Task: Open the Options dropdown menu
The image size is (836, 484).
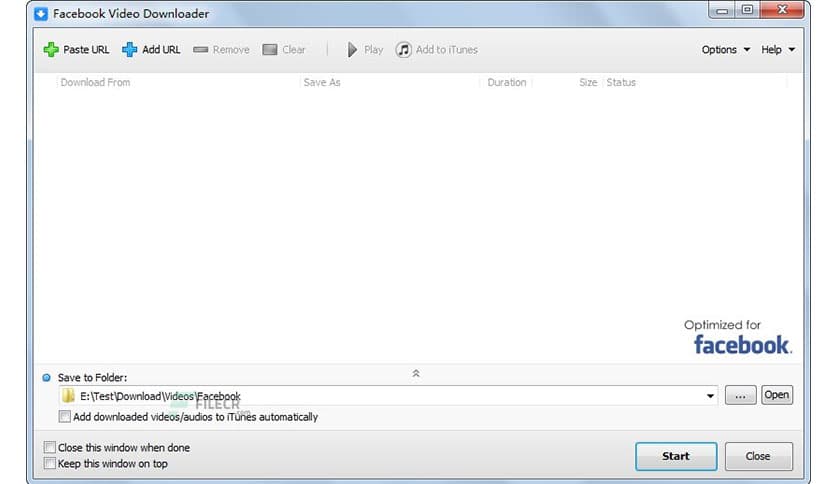Action: [x=726, y=50]
